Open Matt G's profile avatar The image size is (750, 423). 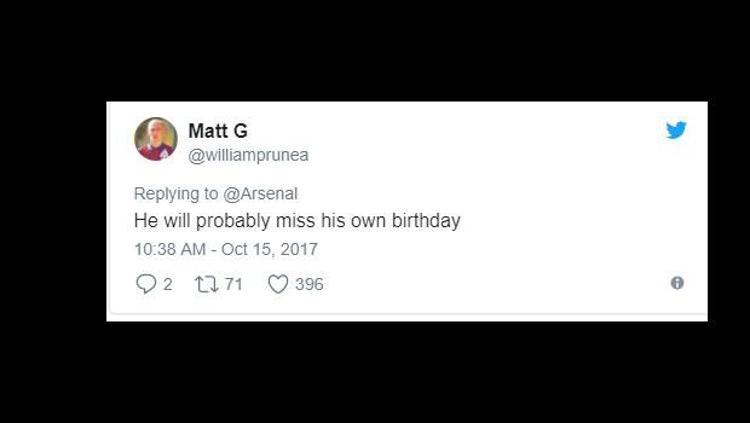(x=156, y=139)
